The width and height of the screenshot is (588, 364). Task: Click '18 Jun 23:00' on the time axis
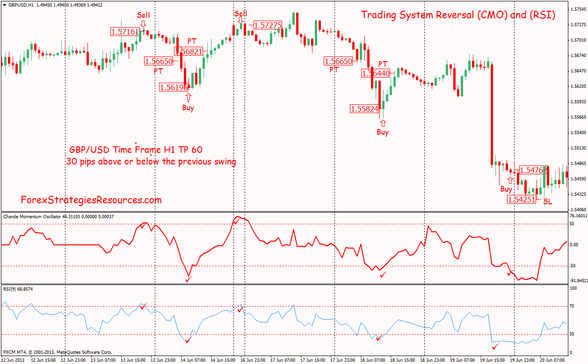[x=432, y=360]
